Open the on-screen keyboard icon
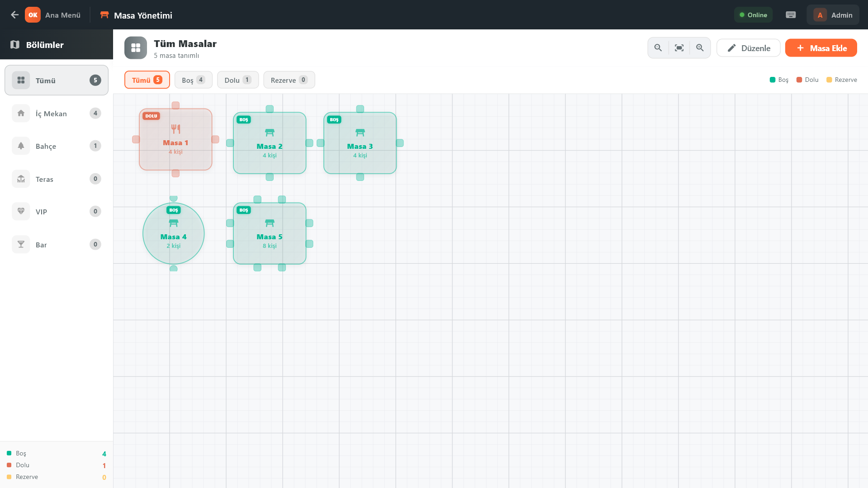 point(791,15)
